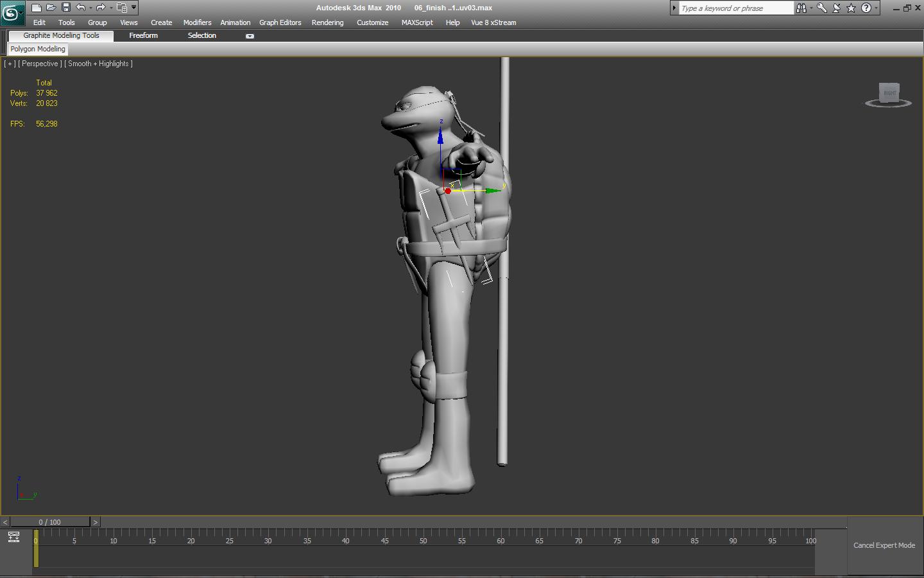Step time slider forward with right arrow
The width and height of the screenshot is (924, 578).
95,522
